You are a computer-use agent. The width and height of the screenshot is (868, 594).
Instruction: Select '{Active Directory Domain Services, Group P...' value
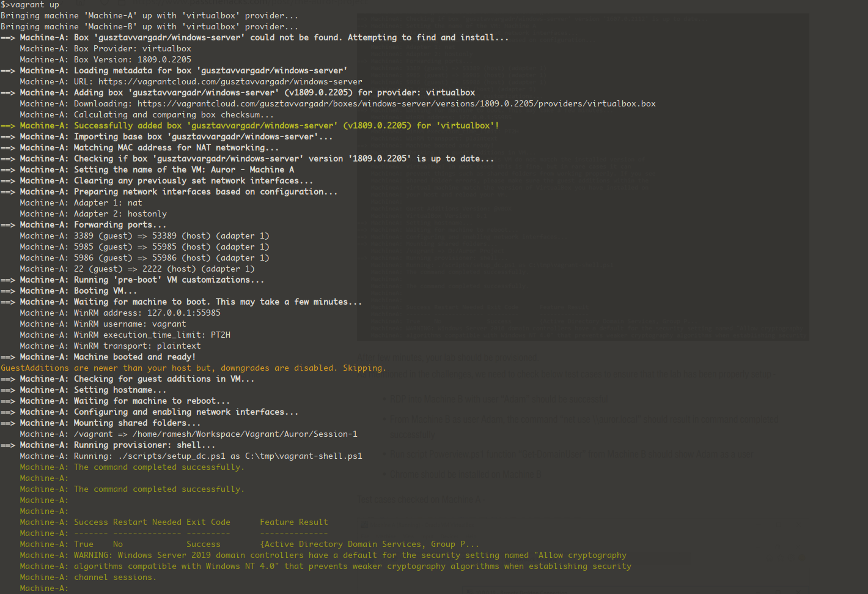click(369, 544)
